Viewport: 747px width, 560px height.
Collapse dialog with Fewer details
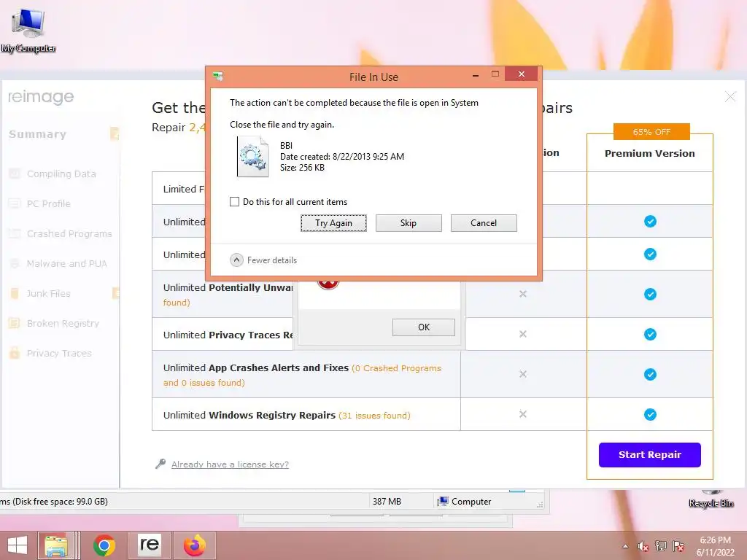263,260
